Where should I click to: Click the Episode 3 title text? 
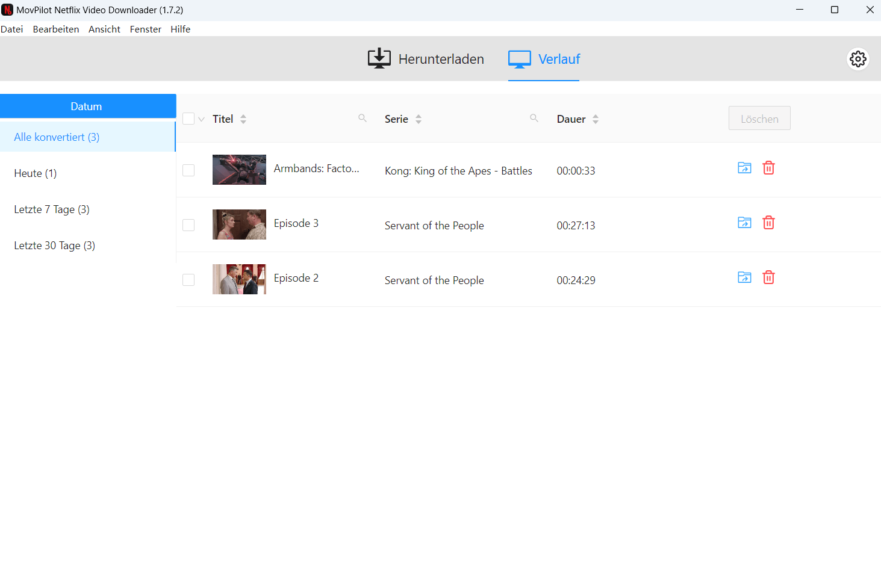point(296,223)
